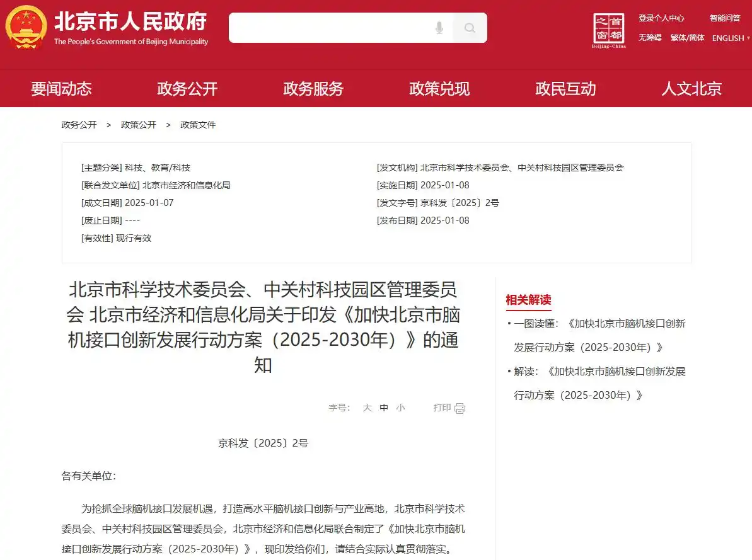This screenshot has width=752, height=560.
Task: Click the 北京市人民政府 site title
Action: (130, 21)
